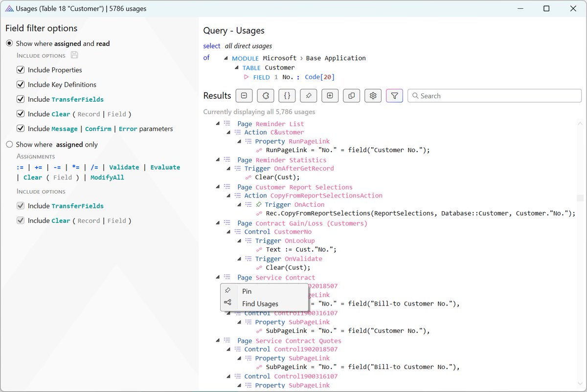Image resolution: width=587 pixels, height=392 pixels.
Task: Select Page Service Contract row
Action: [x=276, y=277]
